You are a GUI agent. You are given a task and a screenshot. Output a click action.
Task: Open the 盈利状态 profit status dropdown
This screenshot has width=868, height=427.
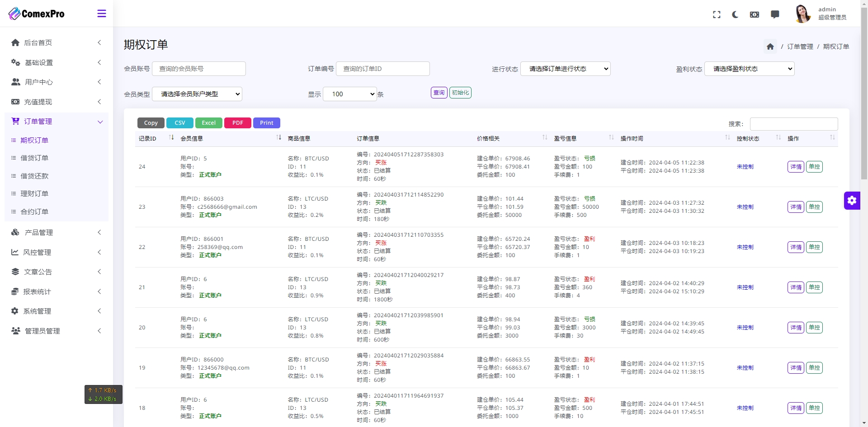click(749, 69)
